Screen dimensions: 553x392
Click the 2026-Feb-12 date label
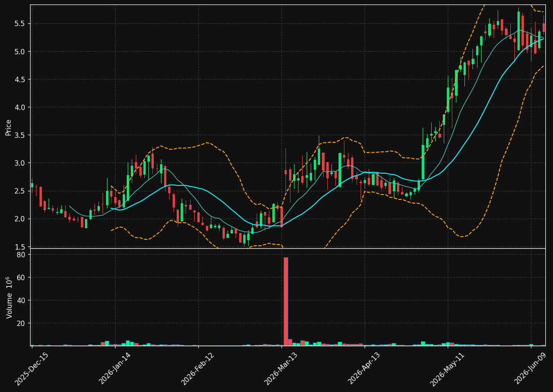point(198,369)
